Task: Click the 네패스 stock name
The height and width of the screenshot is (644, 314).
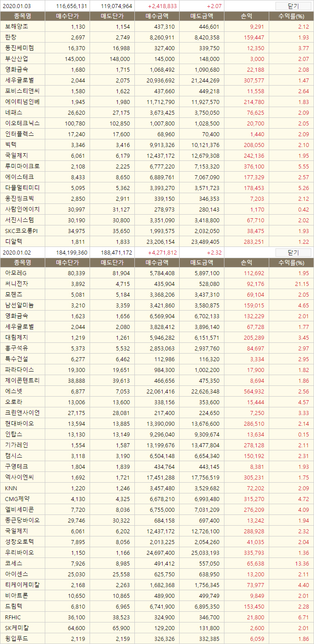Action: click(x=13, y=112)
